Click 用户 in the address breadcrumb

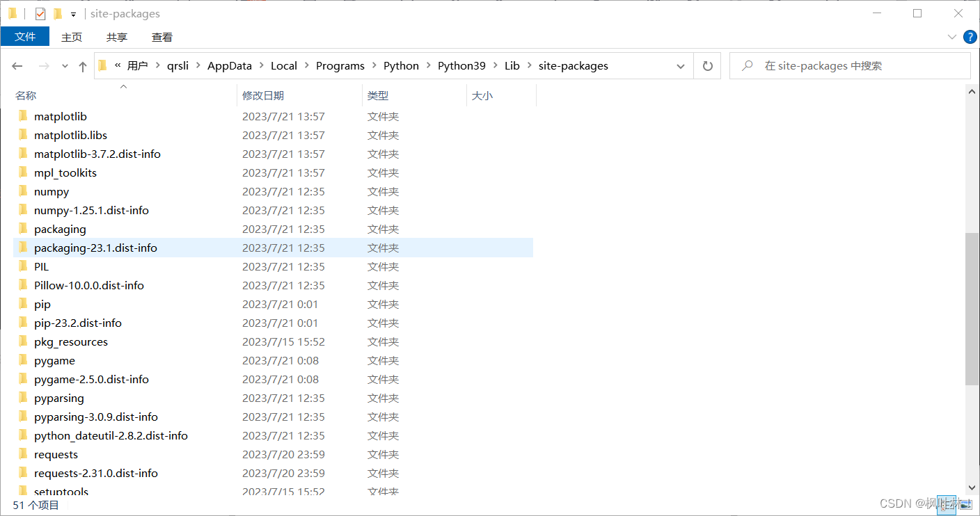click(138, 66)
